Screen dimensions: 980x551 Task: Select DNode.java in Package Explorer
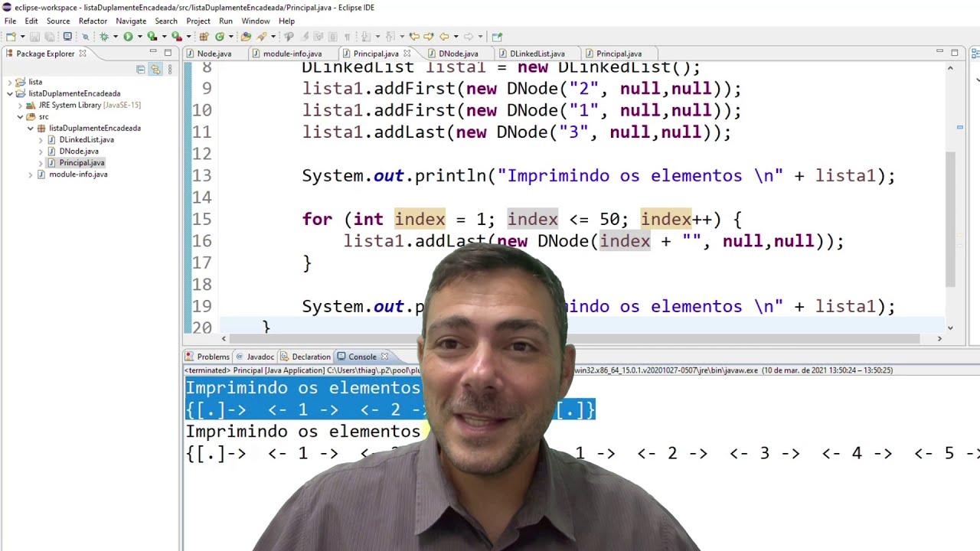point(79,152)
